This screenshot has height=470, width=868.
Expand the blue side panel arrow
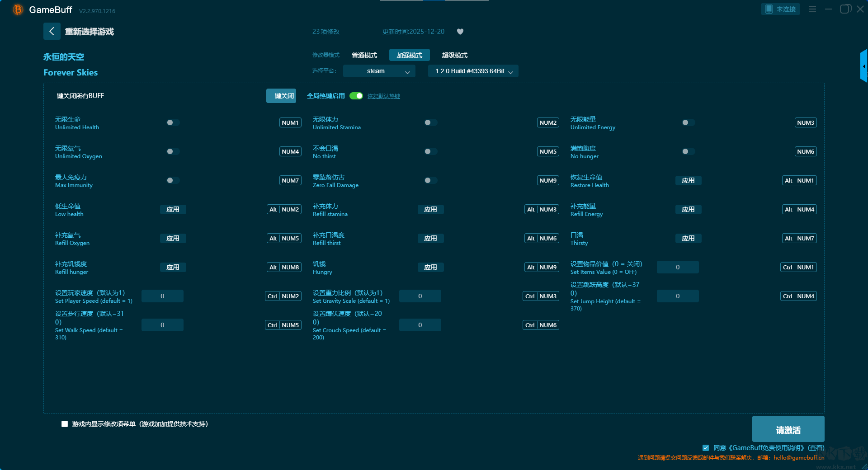pyautogui.click(x=863, y=66)
